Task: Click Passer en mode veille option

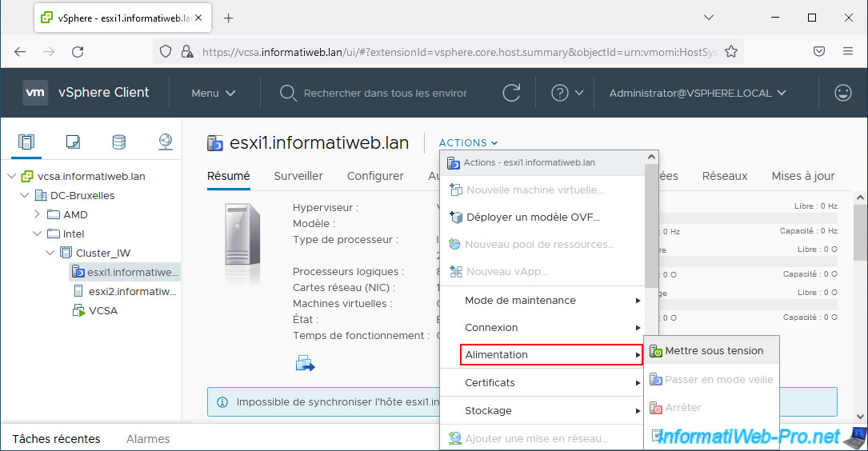Action: (x=712, y=380)
